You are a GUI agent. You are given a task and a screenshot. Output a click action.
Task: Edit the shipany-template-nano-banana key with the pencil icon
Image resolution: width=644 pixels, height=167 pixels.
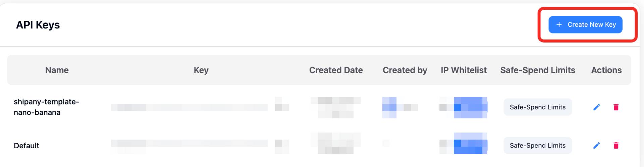596,107
